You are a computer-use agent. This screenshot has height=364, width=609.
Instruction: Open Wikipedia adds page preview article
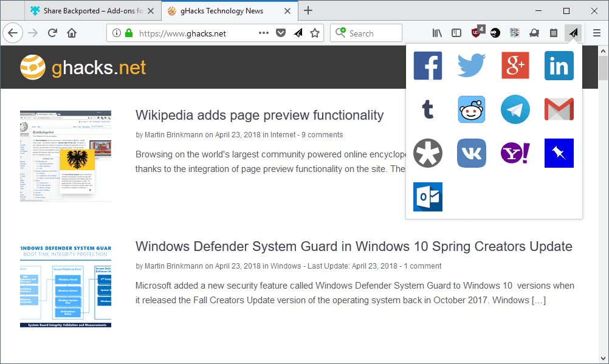pyautogui.click(x=260, y=115)
